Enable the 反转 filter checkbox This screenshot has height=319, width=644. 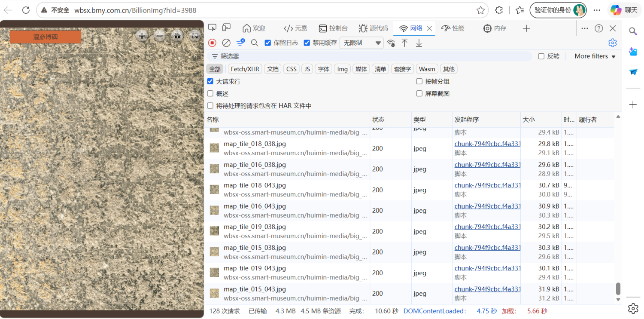point(541,56)
